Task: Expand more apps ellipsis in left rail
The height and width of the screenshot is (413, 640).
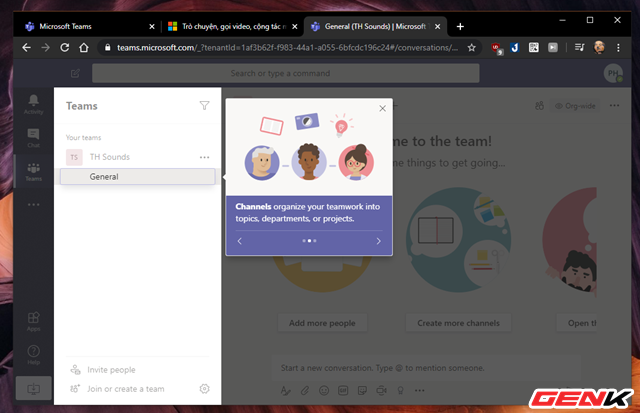Action: click(34, 205)
